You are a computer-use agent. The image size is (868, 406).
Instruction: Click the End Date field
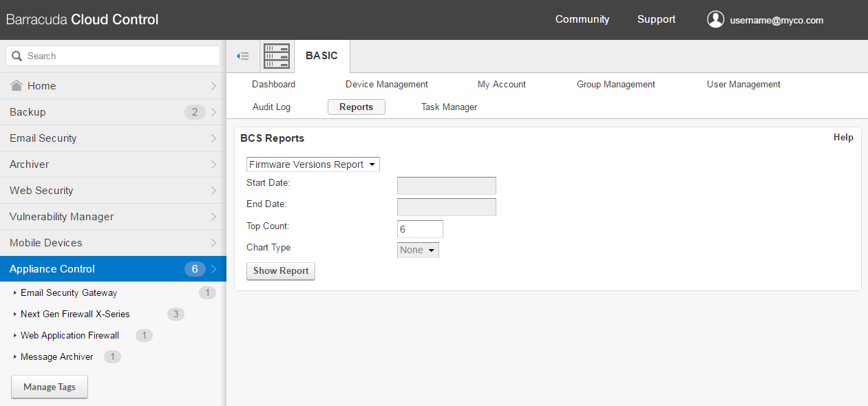click(447, 207)
